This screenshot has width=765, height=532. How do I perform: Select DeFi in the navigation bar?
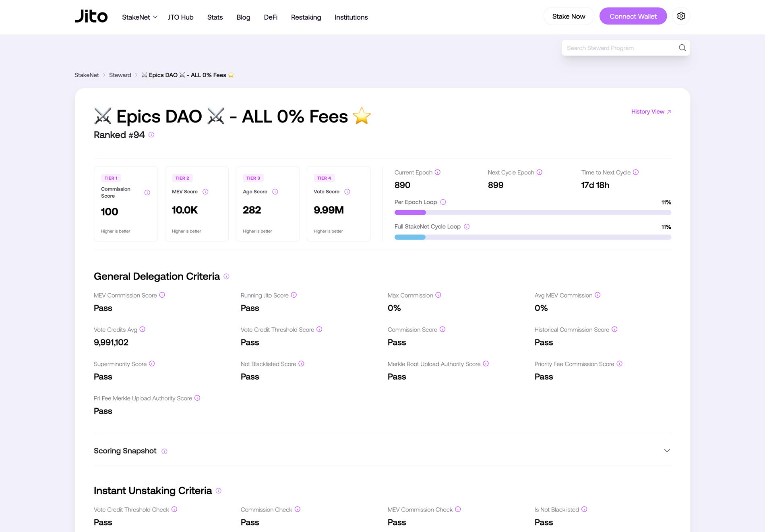(271, 17)
